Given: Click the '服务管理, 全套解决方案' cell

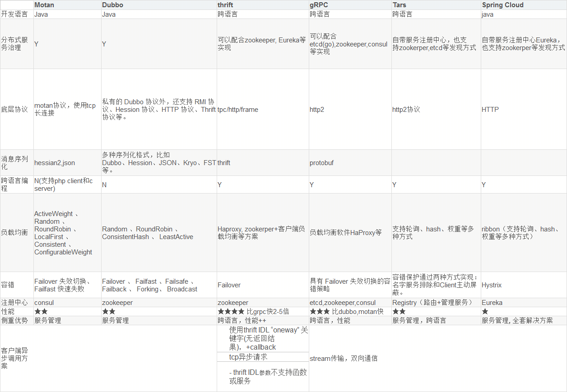Looking at the screenshot, I should (x=523, y=320).
